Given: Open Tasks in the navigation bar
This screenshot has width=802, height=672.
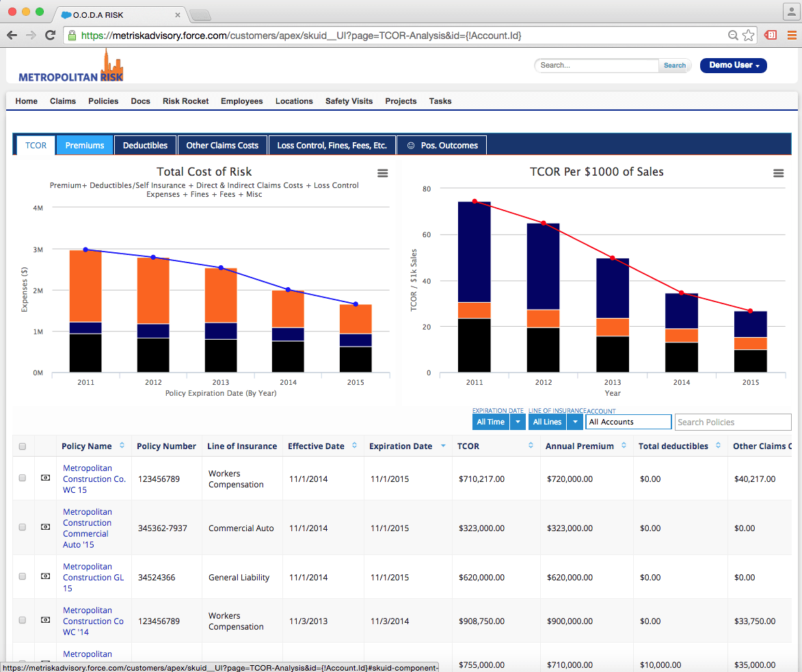Looking at the screenshot, I should 440,101.
